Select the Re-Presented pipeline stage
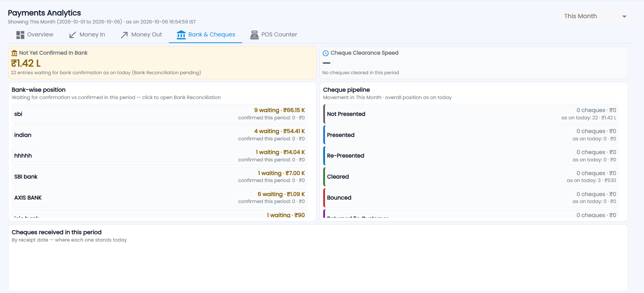The width and height of the screenshot is (644, 293). pyautogui.click(x=471, y=156)
